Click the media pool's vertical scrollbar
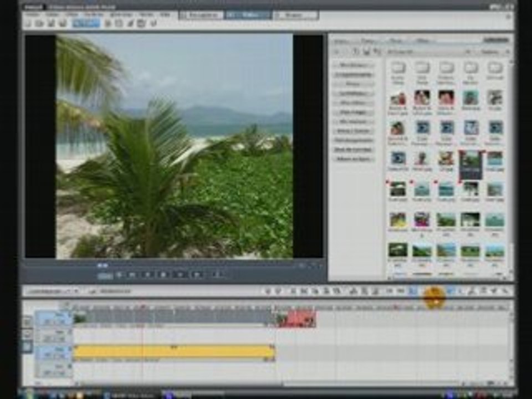Image resolution: width=532 pixels, height=399 pixels. (x=511, y=168)
